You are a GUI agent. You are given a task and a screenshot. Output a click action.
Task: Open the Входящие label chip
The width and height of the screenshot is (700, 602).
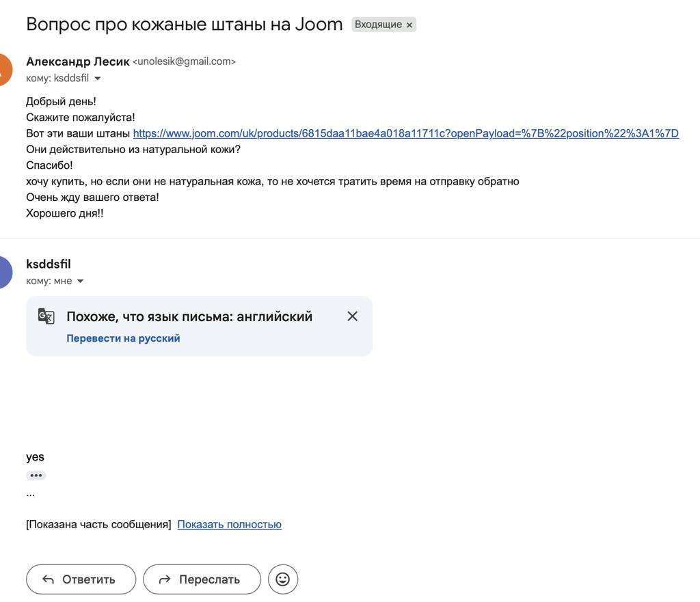pyautogui.click(x=378, y=25)
